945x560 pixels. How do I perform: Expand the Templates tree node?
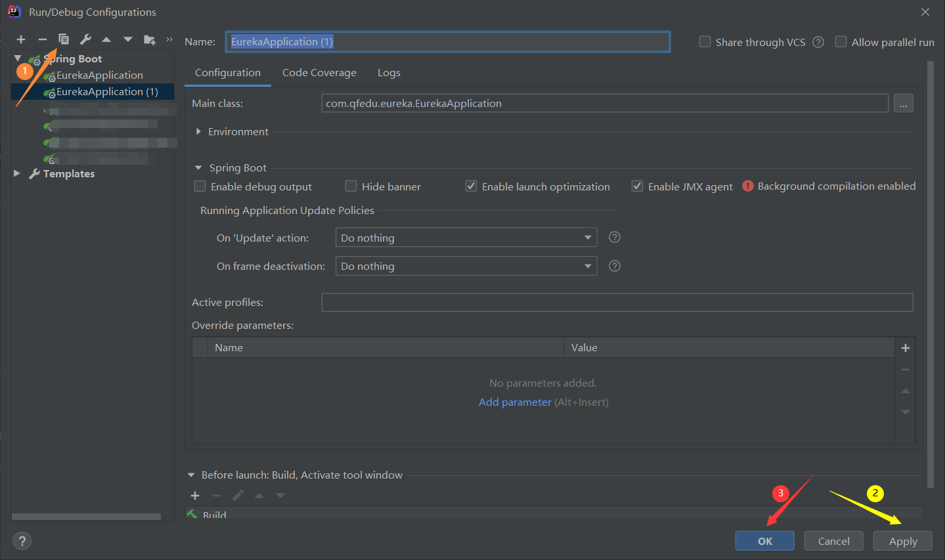click(17, 173)
